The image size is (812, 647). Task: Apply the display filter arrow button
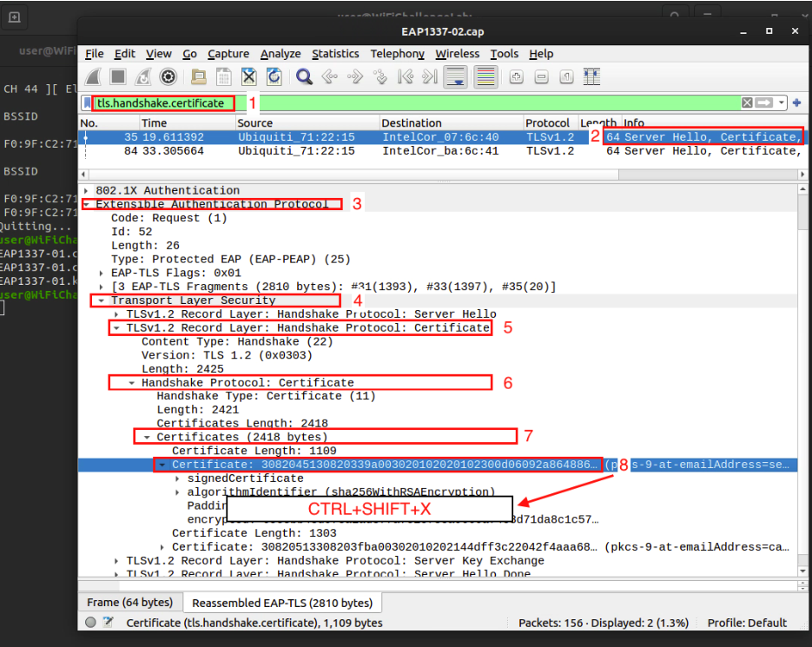point(764,103)
